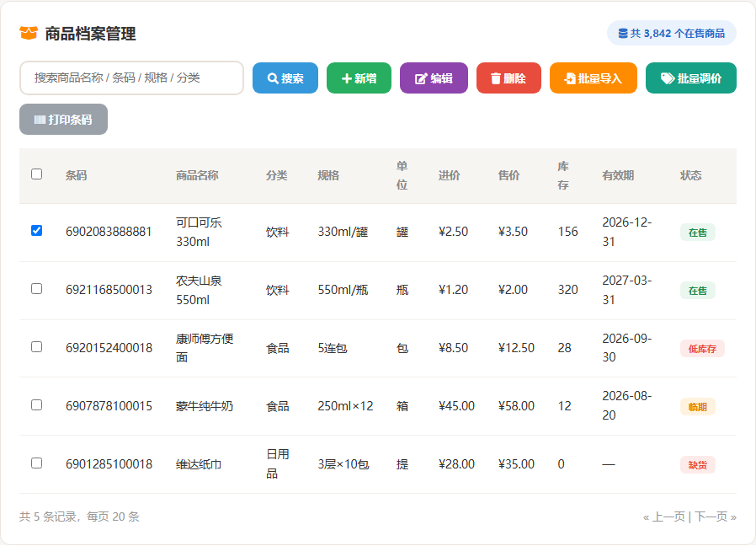Viewport: 756px width, 546px height.
Task: Click the 规格 column header
Action: [328, 175]
